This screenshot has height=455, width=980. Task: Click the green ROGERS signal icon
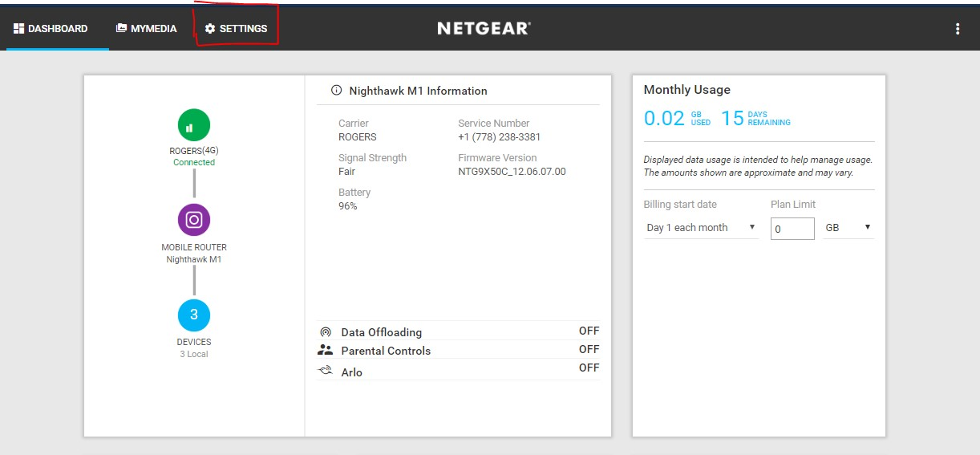tap(194, 125)
